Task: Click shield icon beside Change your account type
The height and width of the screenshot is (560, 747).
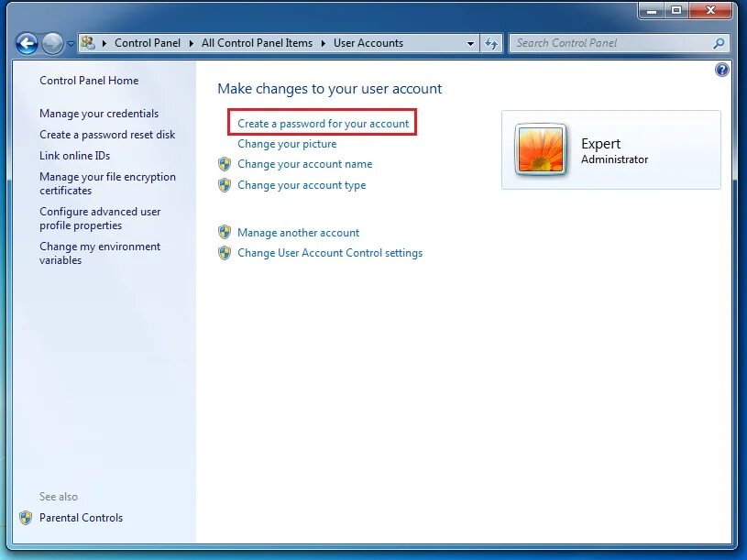Action: [225, 185]
